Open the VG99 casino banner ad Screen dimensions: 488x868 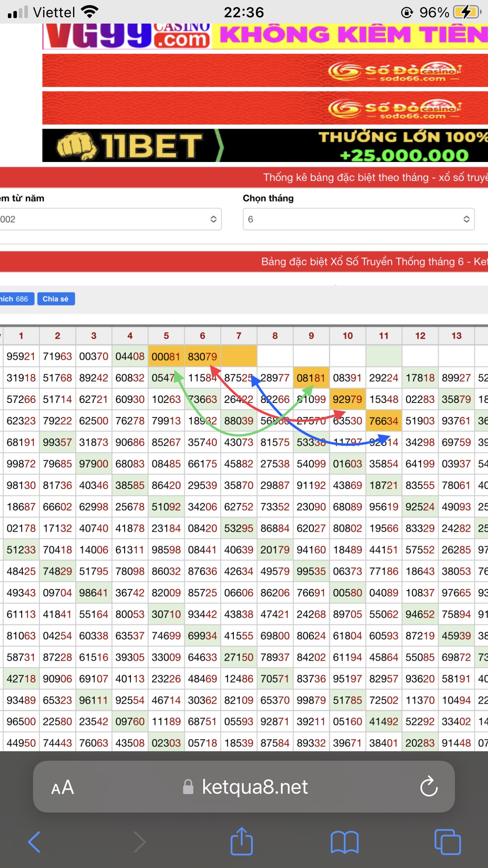pyautogui.click(x=265, y=36)
